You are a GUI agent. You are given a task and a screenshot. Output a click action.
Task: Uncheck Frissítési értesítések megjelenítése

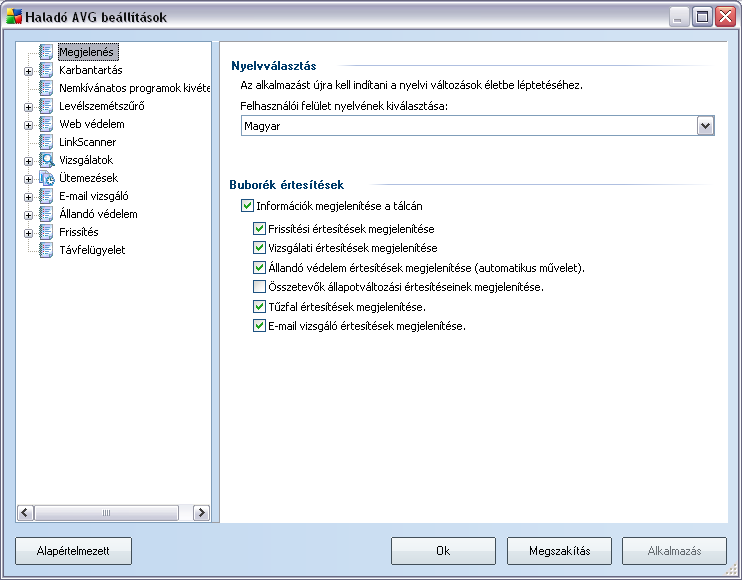pos(259,228)
